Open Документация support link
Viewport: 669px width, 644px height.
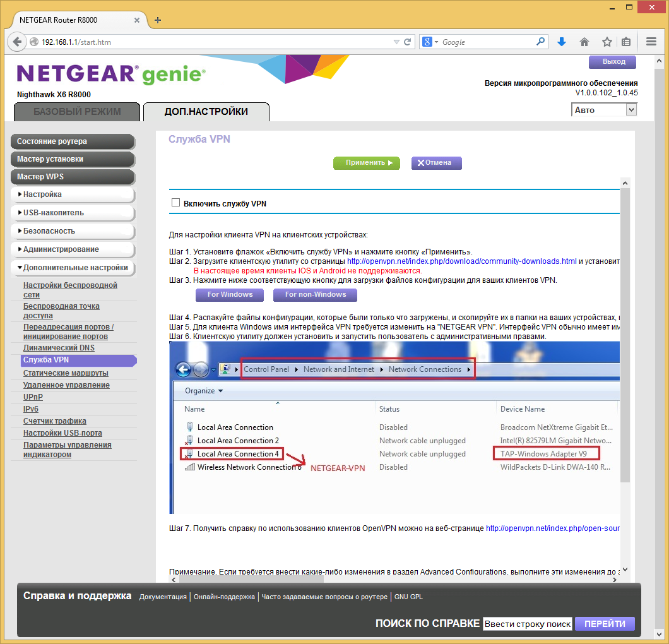[163, 597]
